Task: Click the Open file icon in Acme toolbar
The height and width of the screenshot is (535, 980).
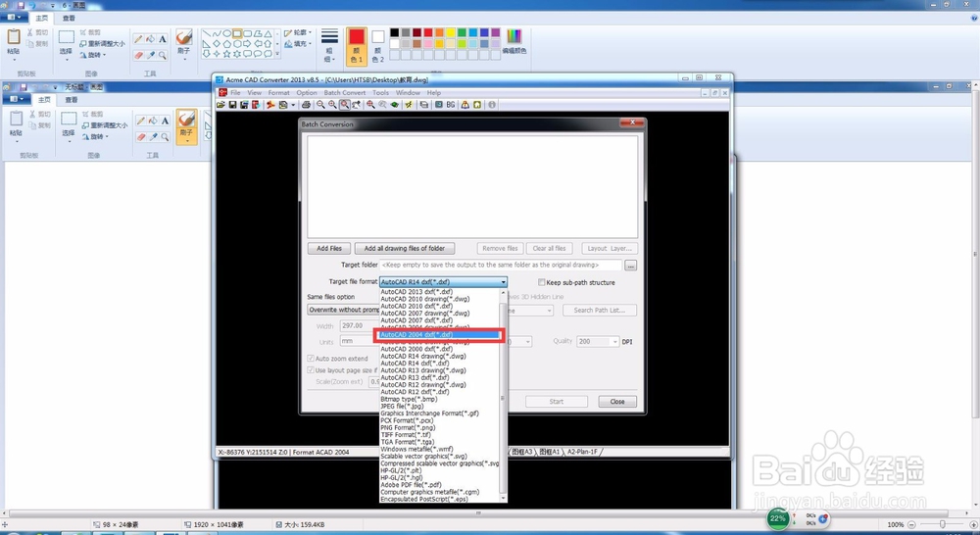Action: tap(220, 105)
